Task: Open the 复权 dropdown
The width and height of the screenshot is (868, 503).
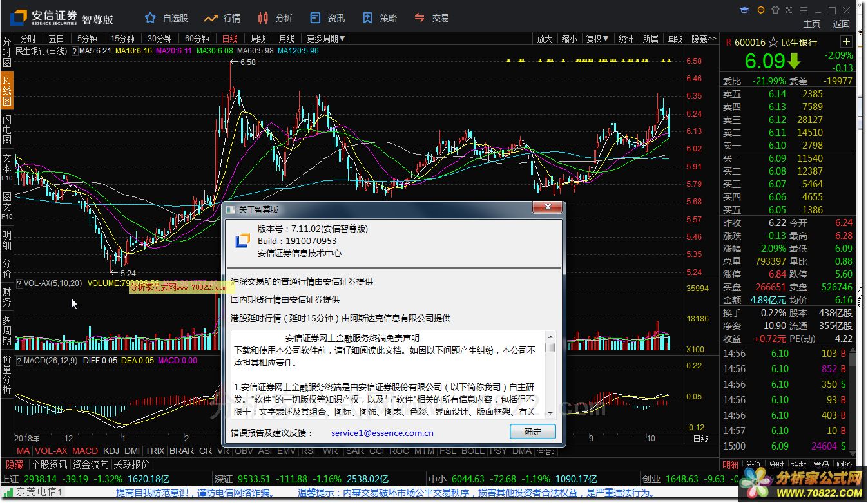Action: click(597, 39)
